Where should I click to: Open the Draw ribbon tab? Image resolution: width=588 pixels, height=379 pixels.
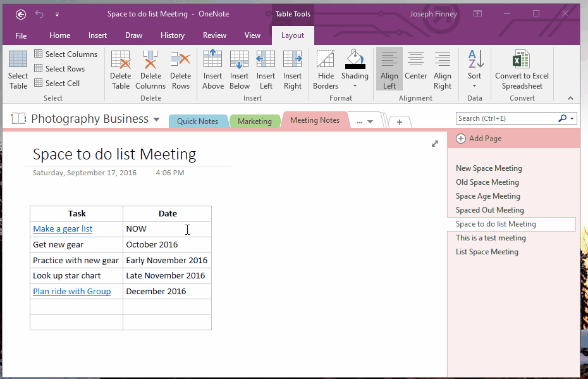click(x=133, y=35)
